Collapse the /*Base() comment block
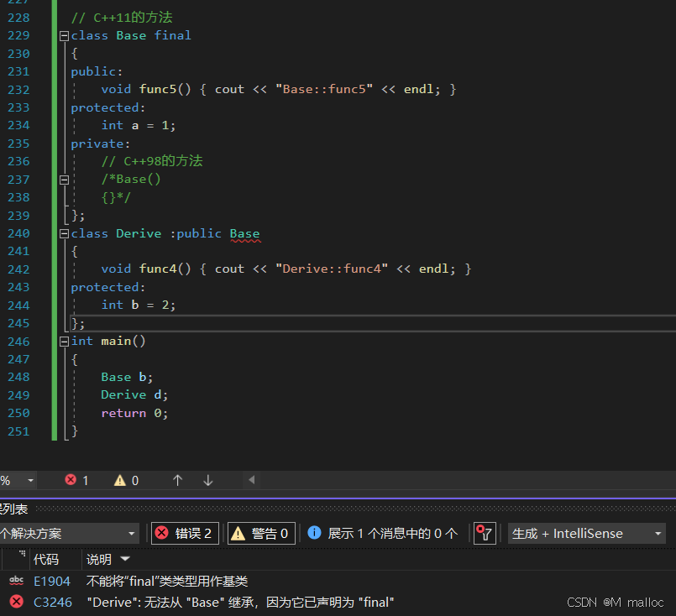Viewport: 676px width, 616px height. click(64, 180)
